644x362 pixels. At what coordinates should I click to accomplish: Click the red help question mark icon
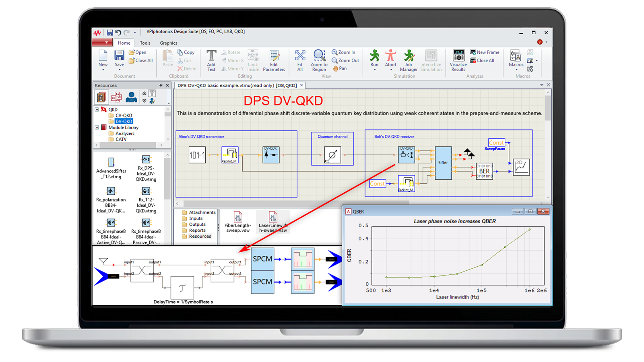click(x=540, y=42)
